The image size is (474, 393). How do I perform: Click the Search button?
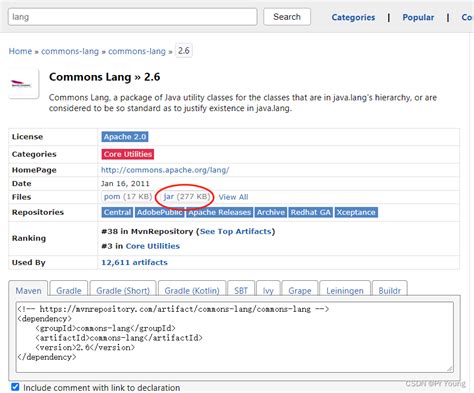[x=287, y=17]
